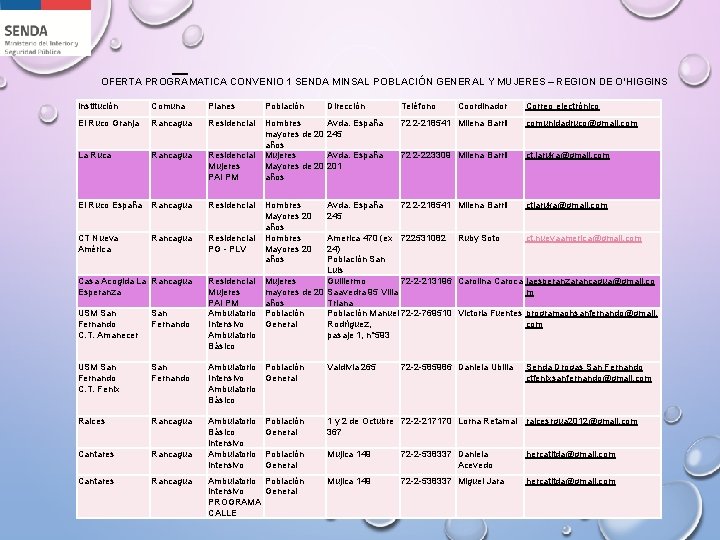
Task: Click coordinator name 'Victoria Fuentes'
Action: 490,314
